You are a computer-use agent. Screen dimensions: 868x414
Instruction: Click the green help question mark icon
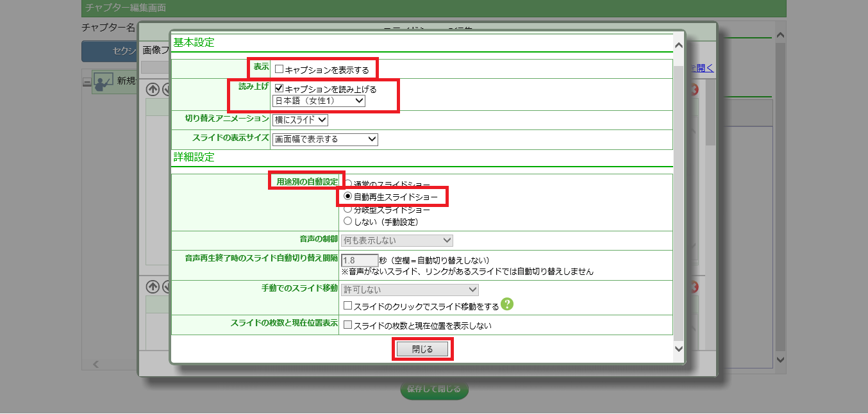coord(508,304)
